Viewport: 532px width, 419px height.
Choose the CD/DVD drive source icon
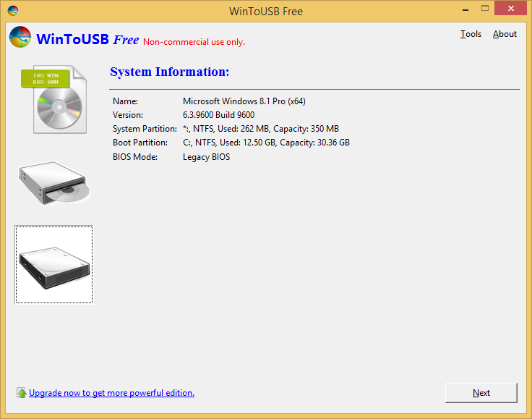[54, 183]
